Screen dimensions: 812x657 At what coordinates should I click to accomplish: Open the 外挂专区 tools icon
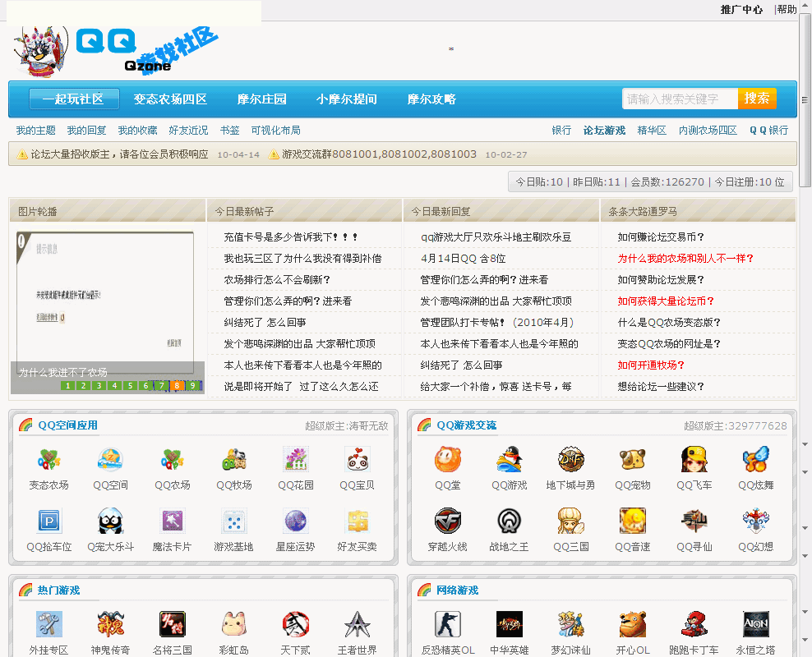click(48, 624)
